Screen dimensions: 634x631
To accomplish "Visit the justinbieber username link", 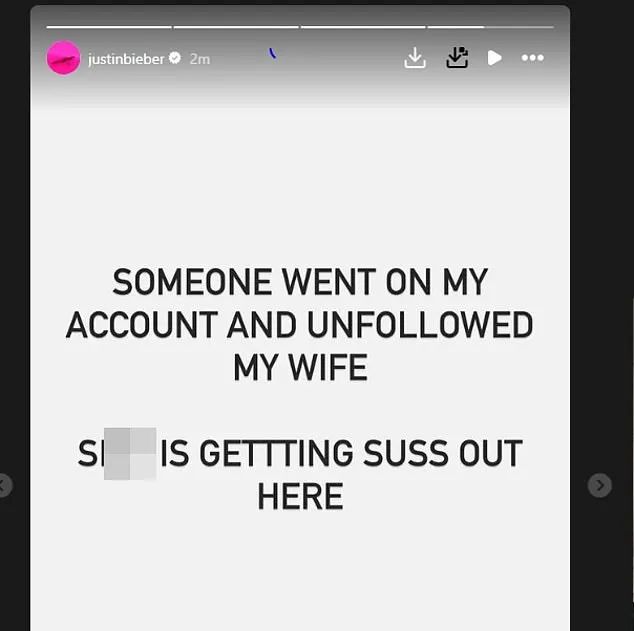I will 126,59.
